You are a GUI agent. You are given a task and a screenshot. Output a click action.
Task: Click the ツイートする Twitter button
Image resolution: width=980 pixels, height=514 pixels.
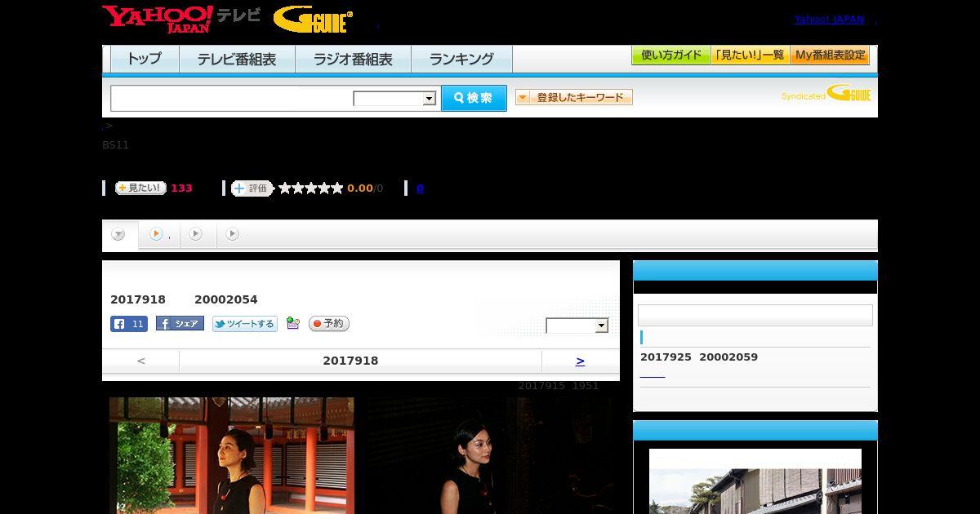[245, 324]
